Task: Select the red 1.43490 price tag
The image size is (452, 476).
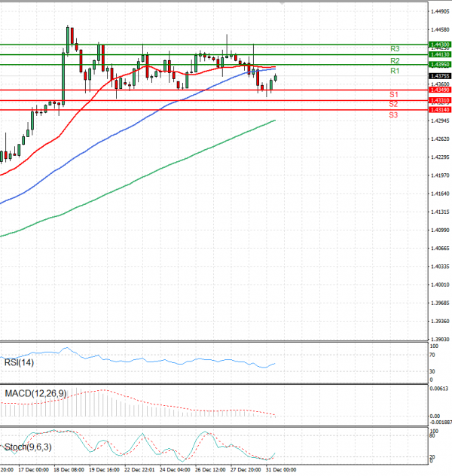Action: coord(439,90)
